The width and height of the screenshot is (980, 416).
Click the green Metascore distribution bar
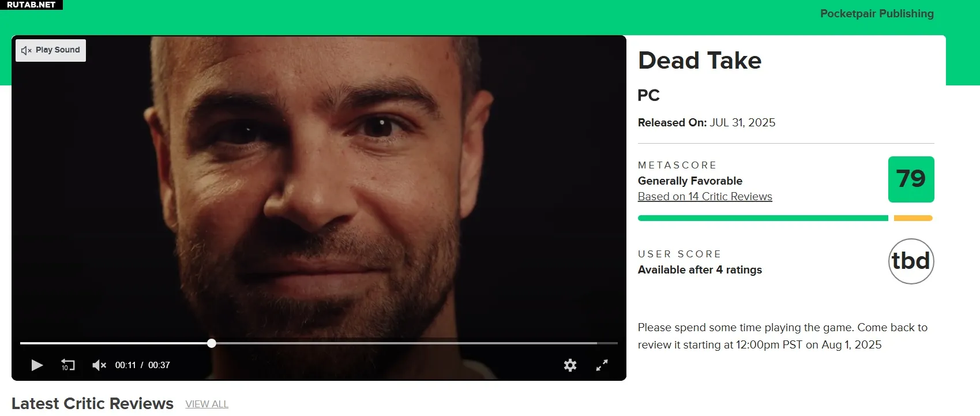pyautogui.click(x=763, y=218)
